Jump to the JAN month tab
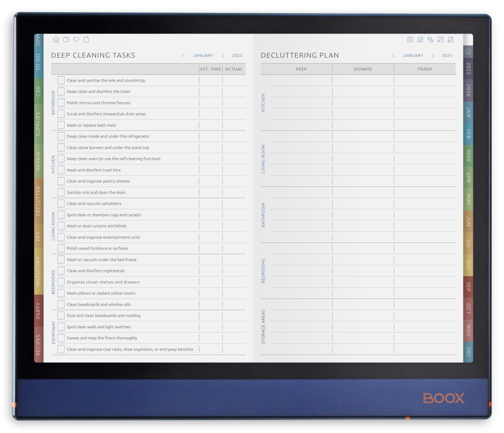504x433 pixels. click(468, 112)
